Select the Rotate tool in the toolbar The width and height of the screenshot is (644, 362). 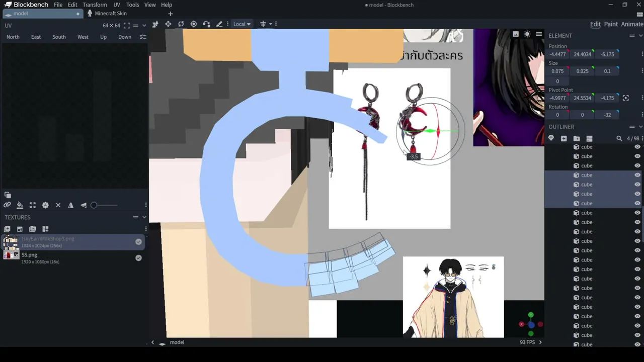point(181,24)
